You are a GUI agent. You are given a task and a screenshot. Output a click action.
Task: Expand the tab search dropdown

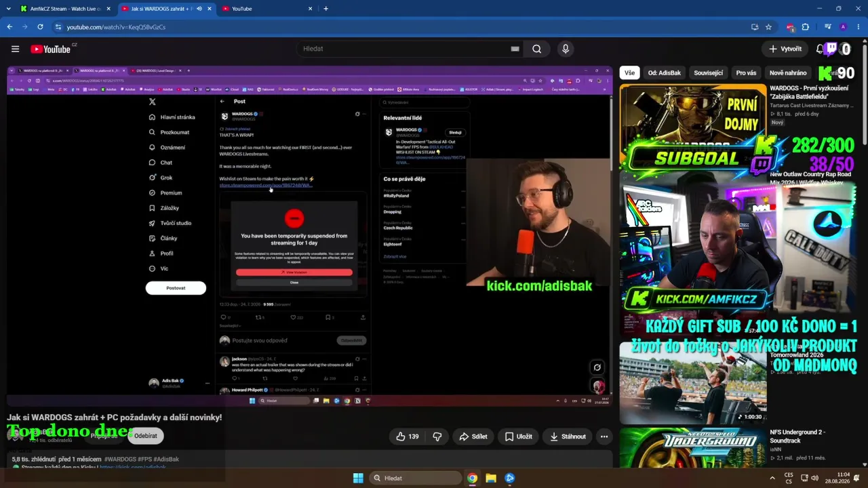click(x=8, y=9)
